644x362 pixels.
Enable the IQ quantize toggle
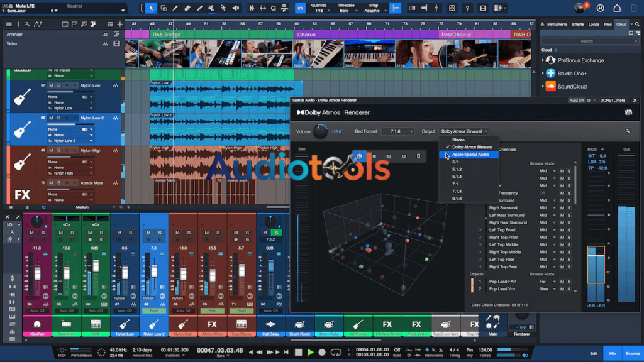click(301, 9)
